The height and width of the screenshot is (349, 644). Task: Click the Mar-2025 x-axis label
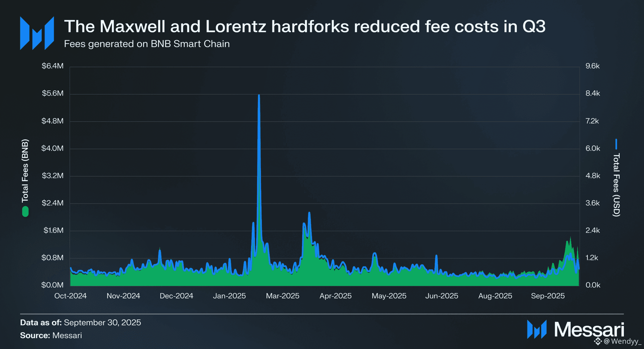pyautogui.click(x=283, y=296)
